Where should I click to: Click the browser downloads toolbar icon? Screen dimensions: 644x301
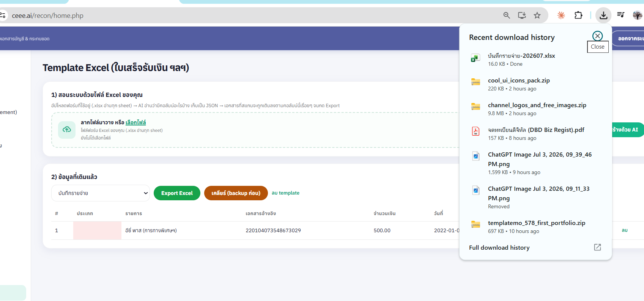[x=603, y=15]
